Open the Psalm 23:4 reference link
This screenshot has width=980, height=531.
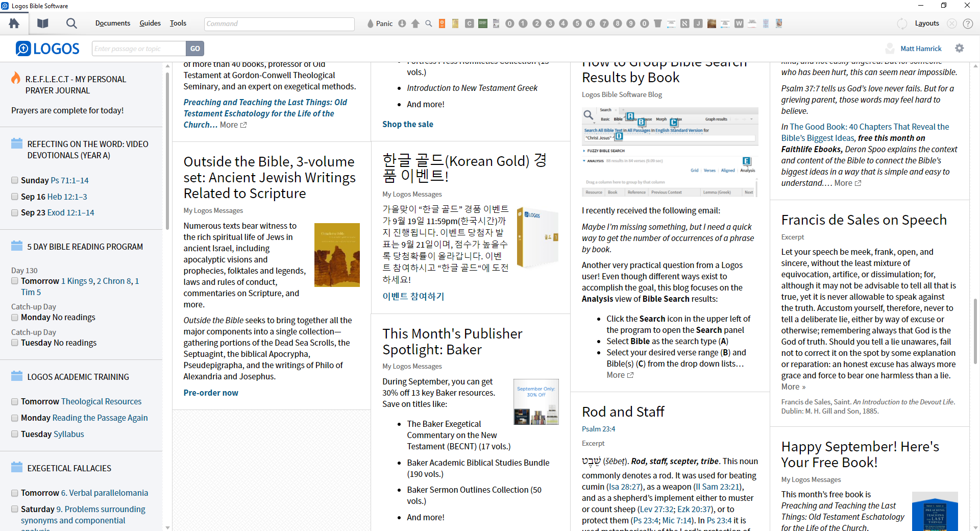tap(598, 429)
